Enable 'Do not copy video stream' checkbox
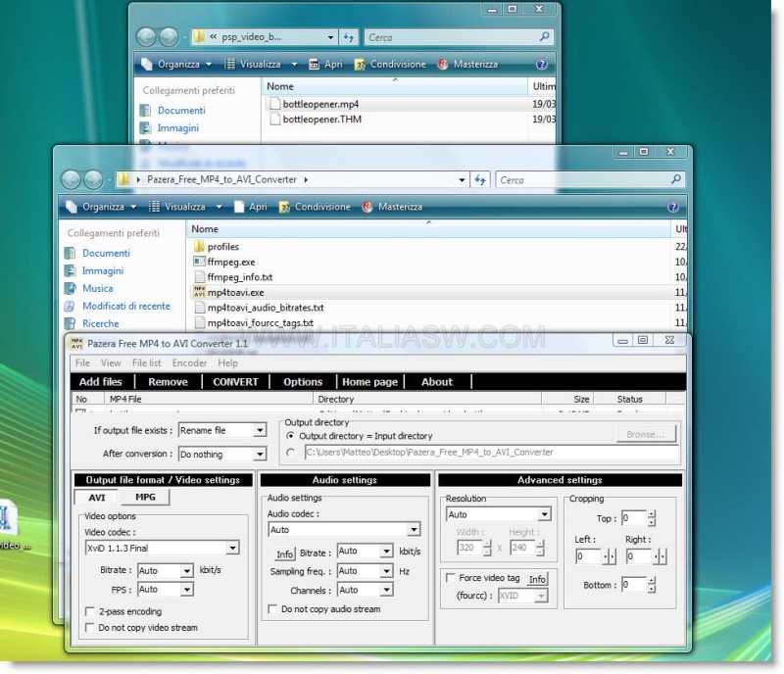The height and width of the screenshot is (674, 784). [x=89, y=627]
